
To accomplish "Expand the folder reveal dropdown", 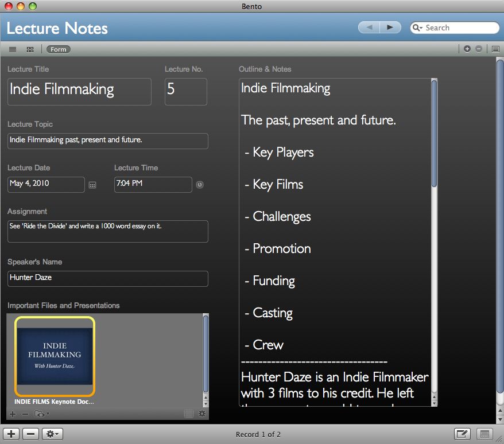I will pos(41,414).
